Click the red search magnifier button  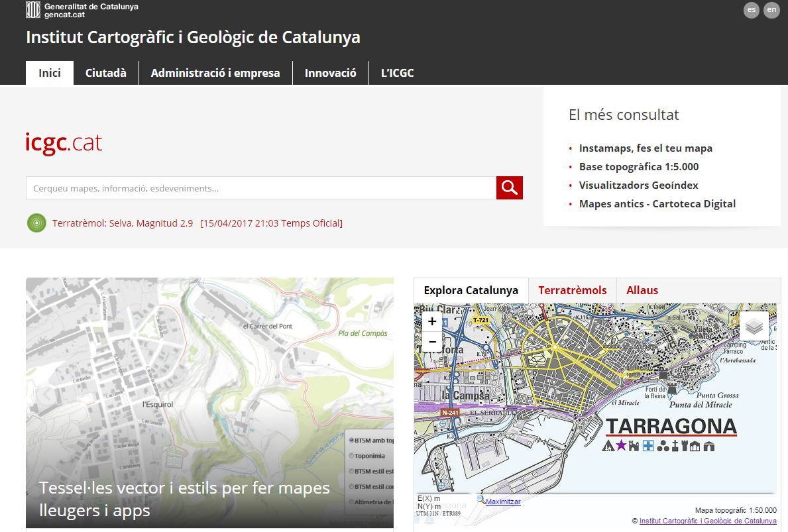point(510,188)
